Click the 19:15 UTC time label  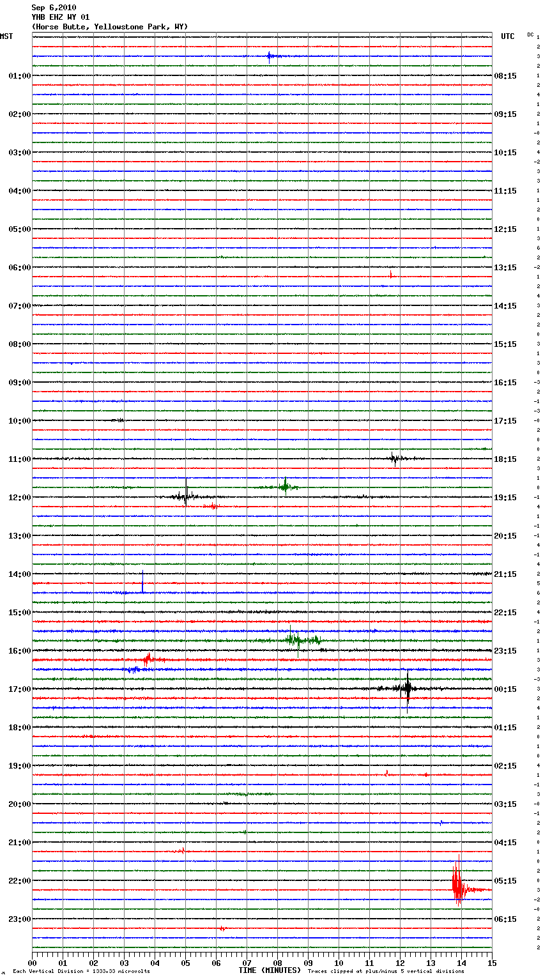505,498
